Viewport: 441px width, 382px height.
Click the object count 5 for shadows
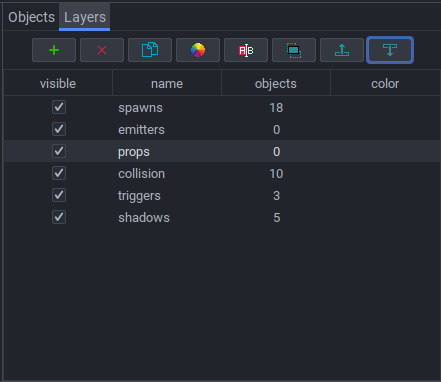click(277, 218)
